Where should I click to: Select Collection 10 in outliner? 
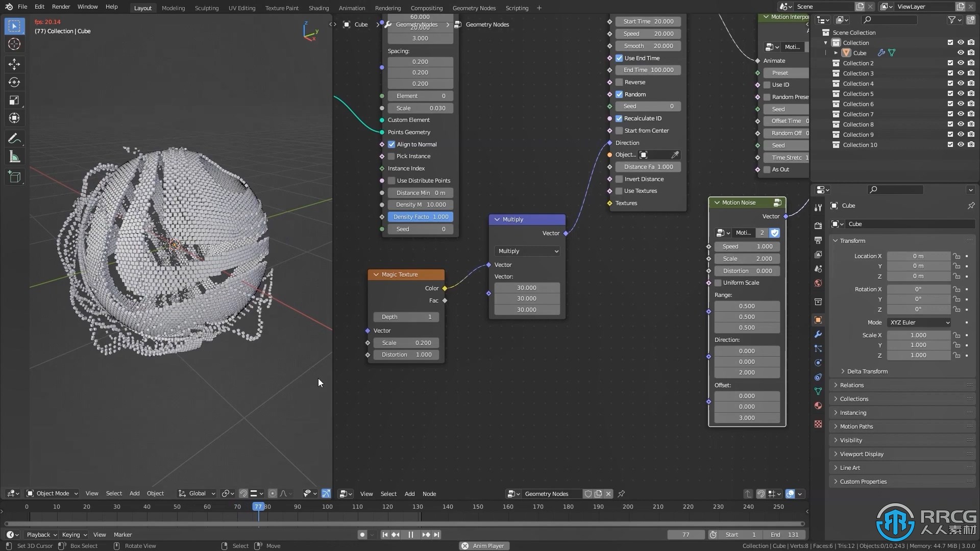(860, 145)
